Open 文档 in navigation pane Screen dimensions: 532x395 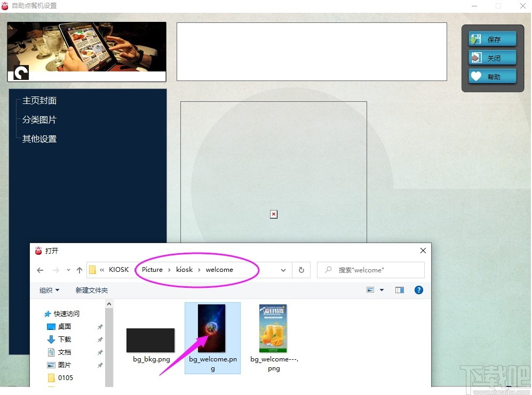[59, 352]
